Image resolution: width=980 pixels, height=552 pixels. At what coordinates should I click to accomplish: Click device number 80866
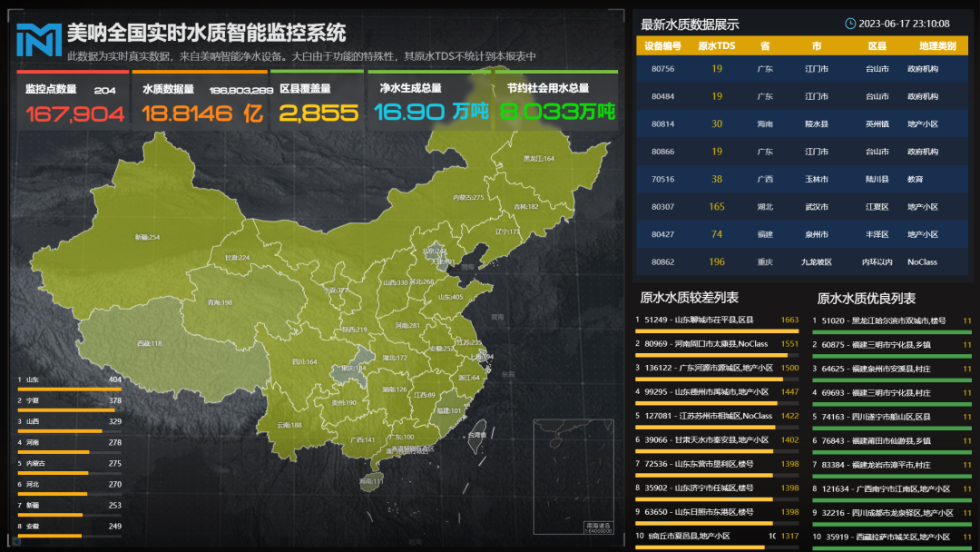(x=662, y=152)
